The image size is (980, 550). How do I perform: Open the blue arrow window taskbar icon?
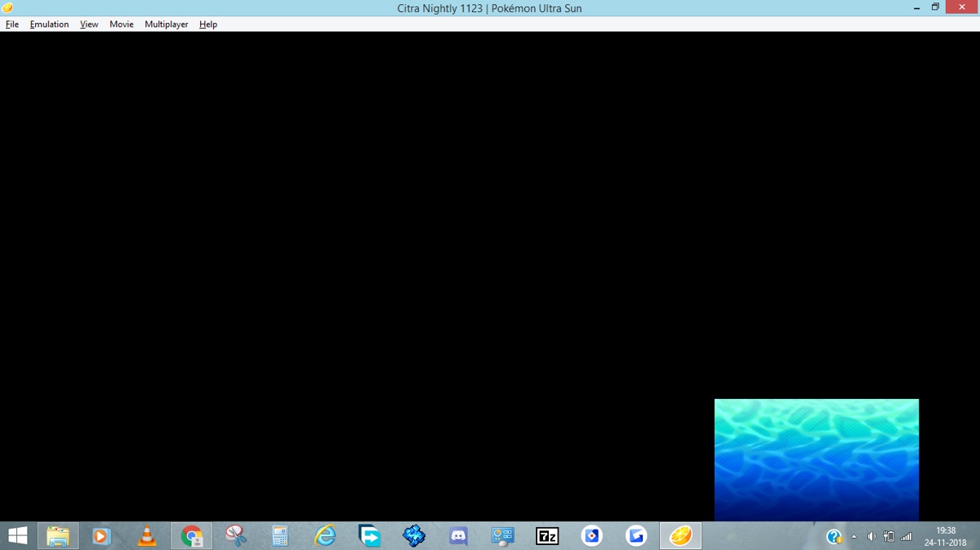[x=370, y=536]
